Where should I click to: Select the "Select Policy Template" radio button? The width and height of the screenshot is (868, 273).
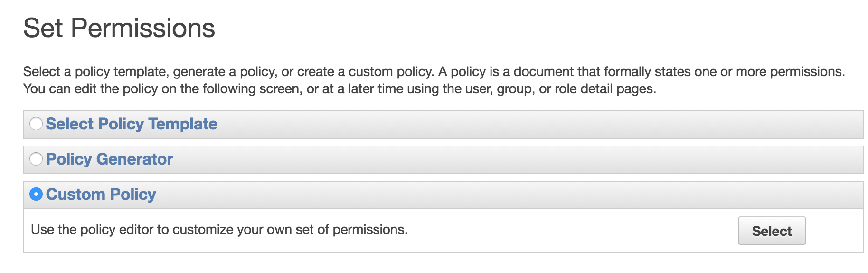36,124
